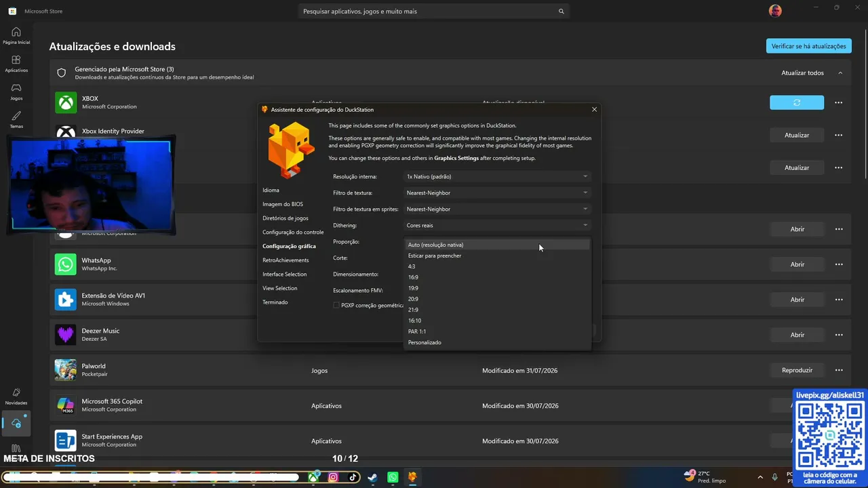Click Abrir for Deezer Music
The height and width of the screenshot is (488, 868).
[797, 335]
